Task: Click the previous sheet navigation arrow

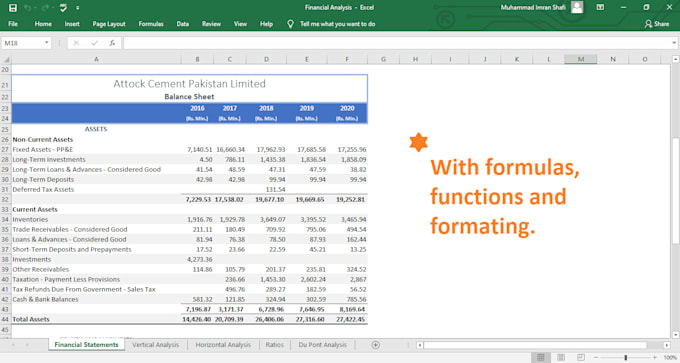Action: [13, 345]
